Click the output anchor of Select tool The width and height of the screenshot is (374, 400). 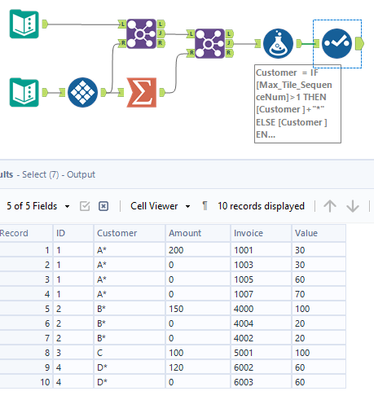coord(360,43)
